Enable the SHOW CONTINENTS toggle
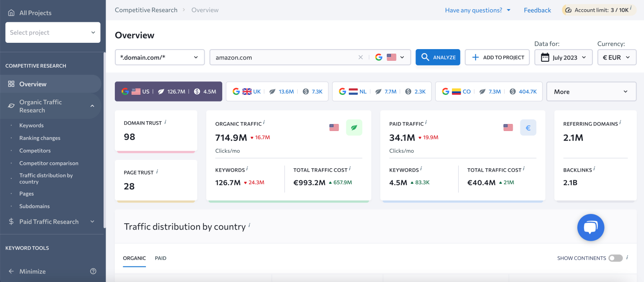 click(x=615, y=258)
